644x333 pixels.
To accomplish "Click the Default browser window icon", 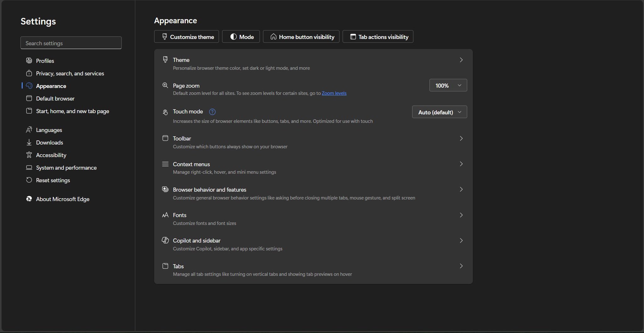I will 29,98.
